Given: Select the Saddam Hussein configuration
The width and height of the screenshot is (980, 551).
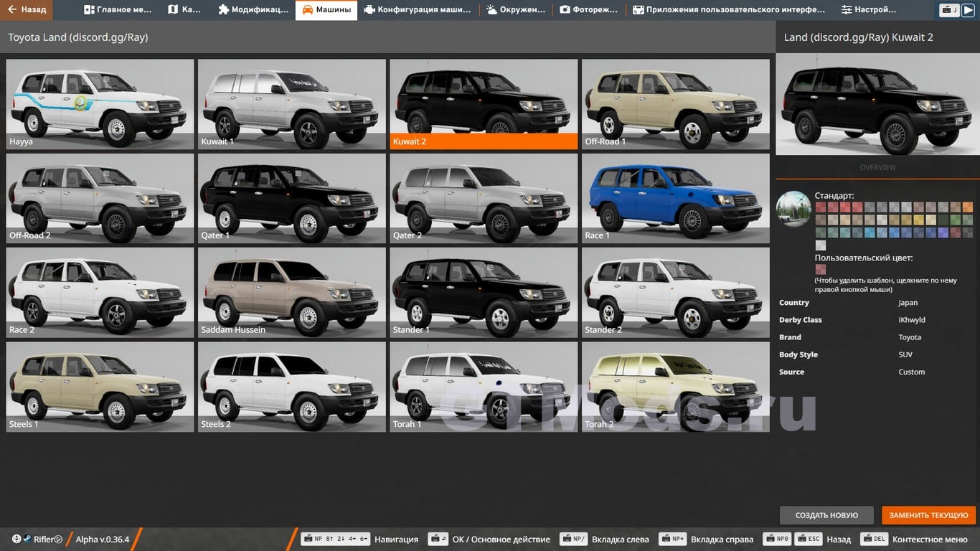Looking at the screenshot, I should [x=291, y=293].
